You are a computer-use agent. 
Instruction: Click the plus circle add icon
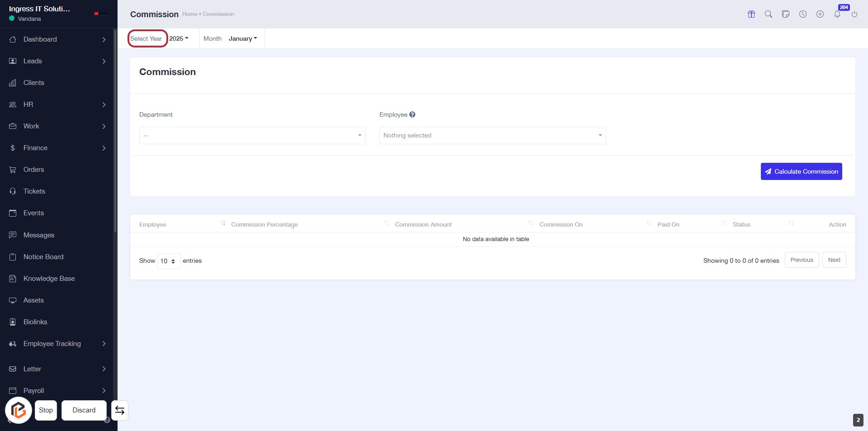click(820, 14)
